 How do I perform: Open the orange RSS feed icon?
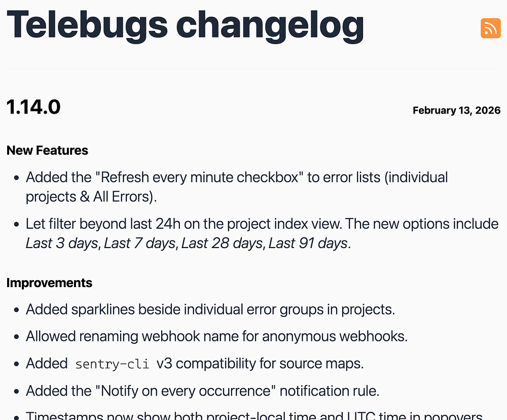coord(490,28)
